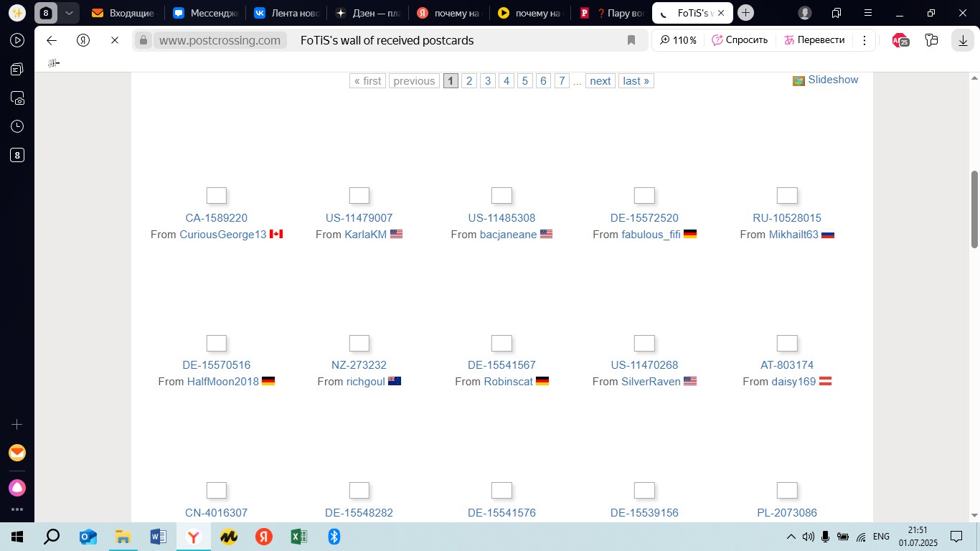Click the page vertical scrollbar thumb
The image size is (980, 551).
pos(974,209)
